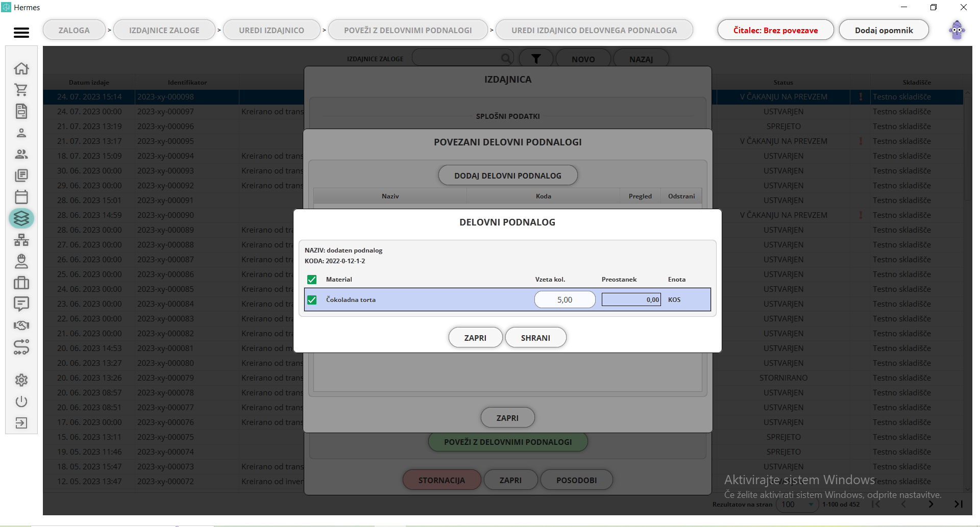980x527 pixels.
Task: Click the Datum izdaje column header
Action: [89, 82]
